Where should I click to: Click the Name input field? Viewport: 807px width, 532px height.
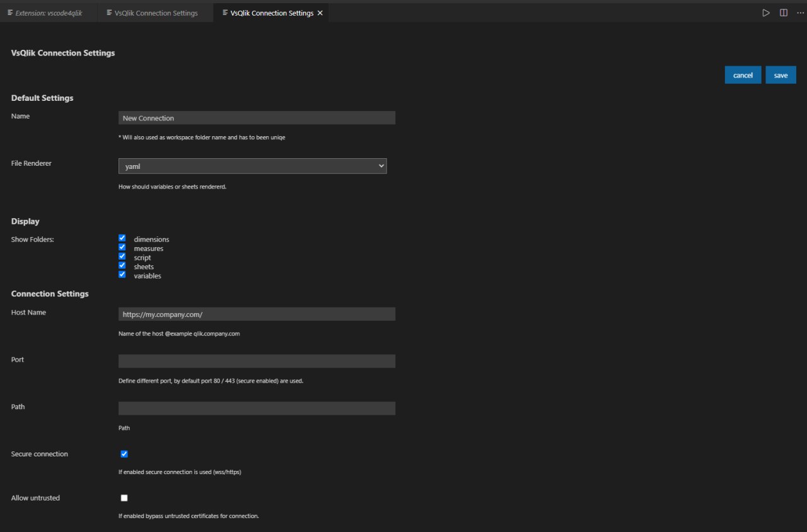(x=257, y=118)
